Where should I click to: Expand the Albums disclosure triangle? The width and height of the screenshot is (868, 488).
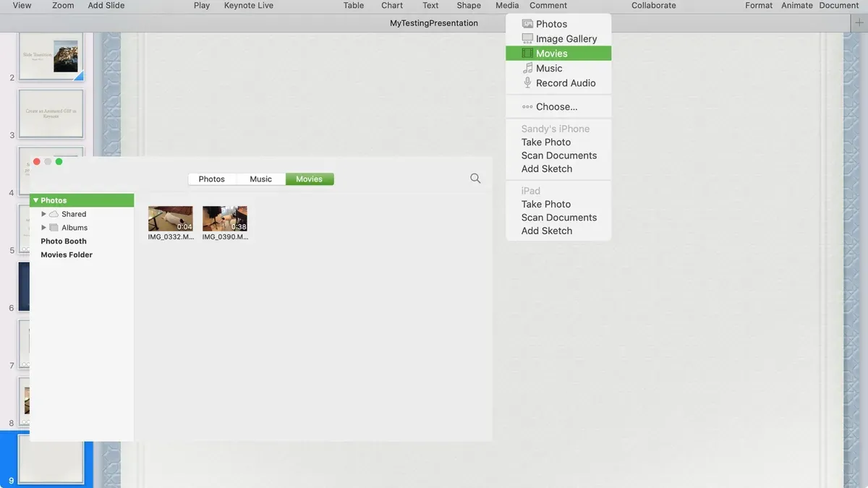[43, 228]
